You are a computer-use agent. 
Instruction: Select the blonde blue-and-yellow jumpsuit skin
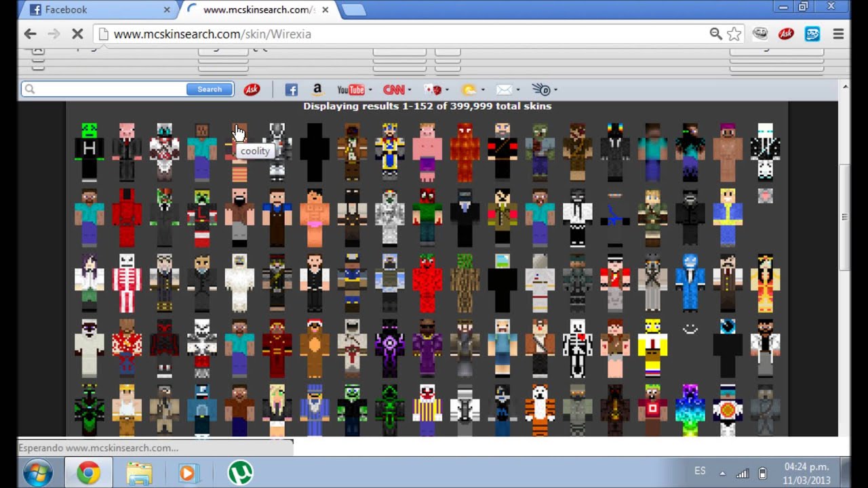[728, 218]
